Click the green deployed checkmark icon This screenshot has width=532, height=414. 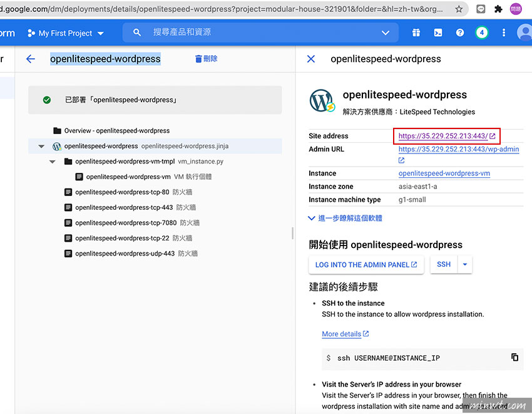47,100
